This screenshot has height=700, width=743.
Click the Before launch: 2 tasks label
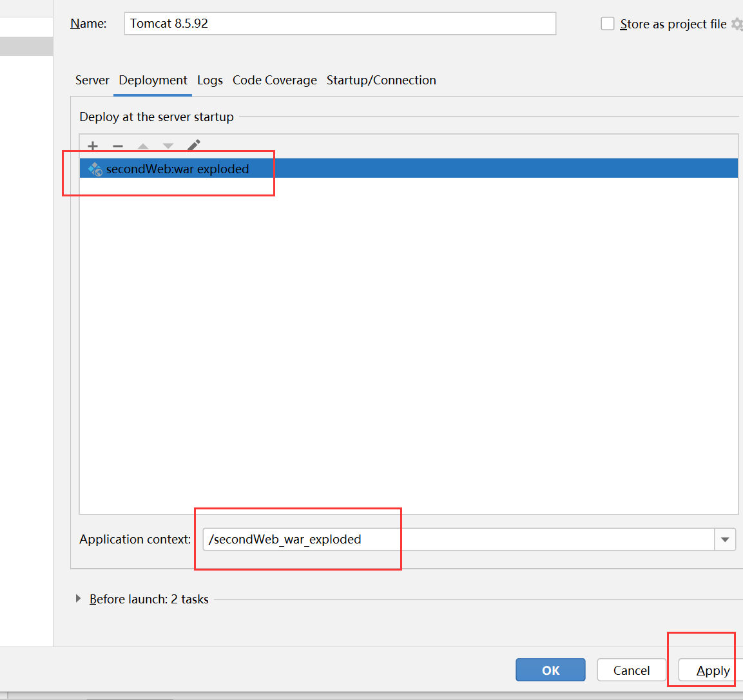149,599
